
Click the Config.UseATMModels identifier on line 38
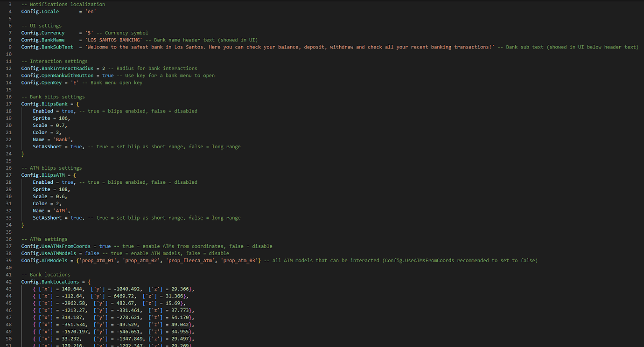point(49,253)
